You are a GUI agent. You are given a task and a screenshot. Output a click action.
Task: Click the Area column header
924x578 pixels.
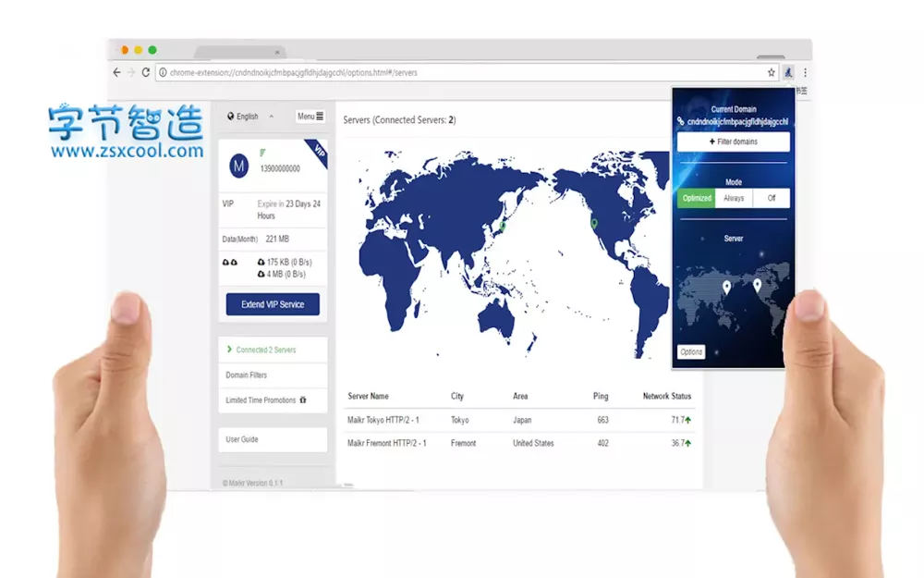coord(520,397)
